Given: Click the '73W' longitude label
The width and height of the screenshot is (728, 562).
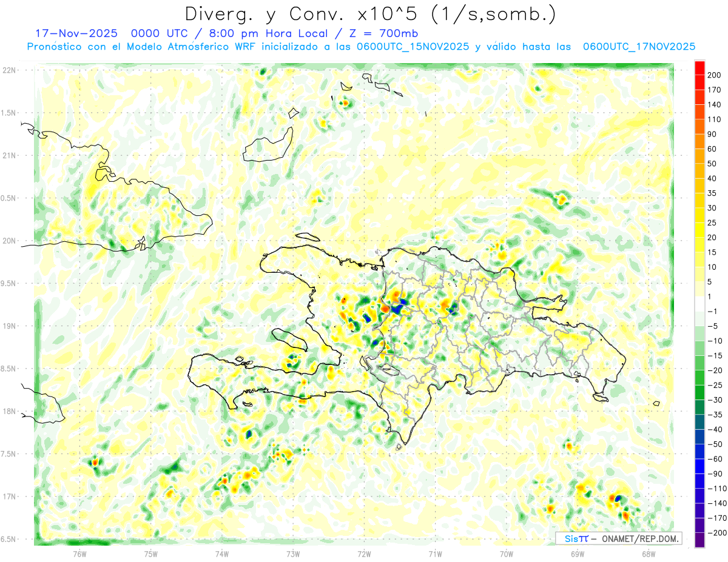Looking at the screenshot, I should tap(293, 554).
